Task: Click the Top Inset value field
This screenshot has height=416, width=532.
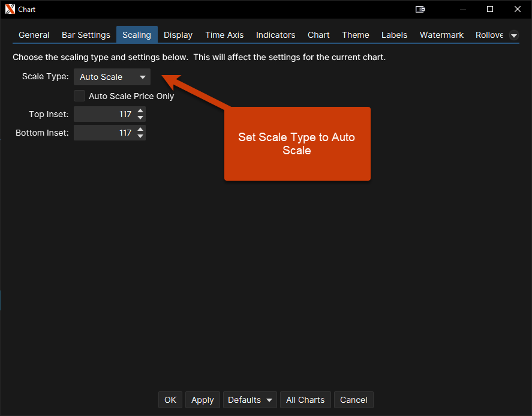Action: pyautogui.click(x=104, y=115)
